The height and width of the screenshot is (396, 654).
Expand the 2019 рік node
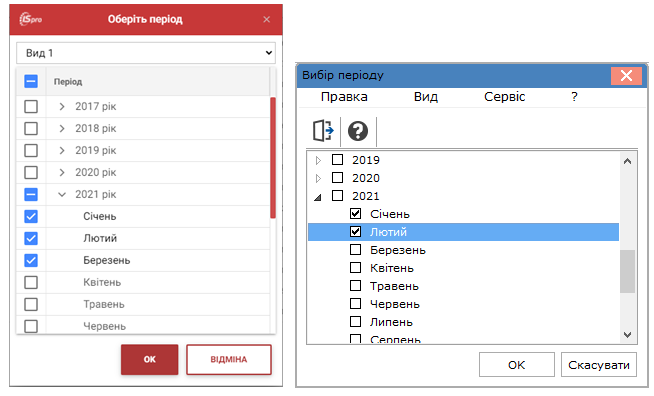(62, 150)
